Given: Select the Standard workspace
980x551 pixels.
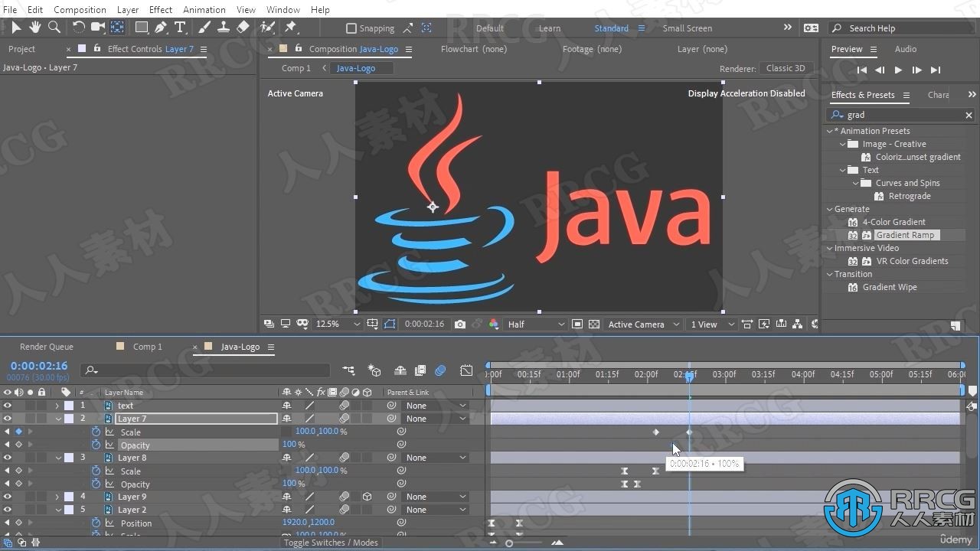Looking at the screenshot, I should [611, 28].
